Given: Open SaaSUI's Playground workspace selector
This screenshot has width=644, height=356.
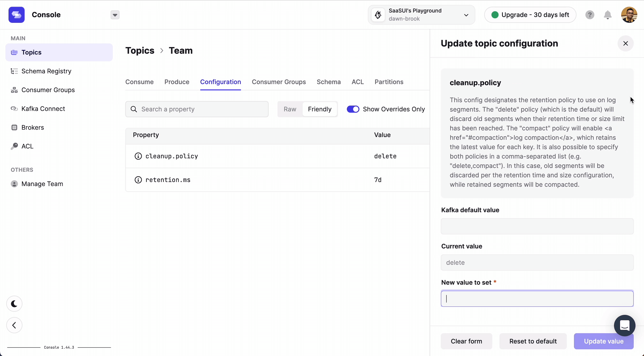Looking at the screenshot, I should coord(421,15).
